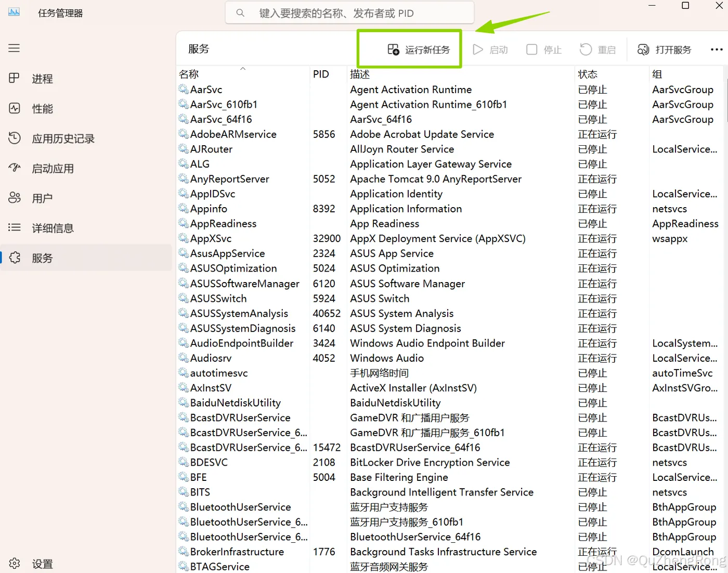This screenshot has width=728, height=573.
Task: Open the hamburger navigation menu
Action: point(14,48)
